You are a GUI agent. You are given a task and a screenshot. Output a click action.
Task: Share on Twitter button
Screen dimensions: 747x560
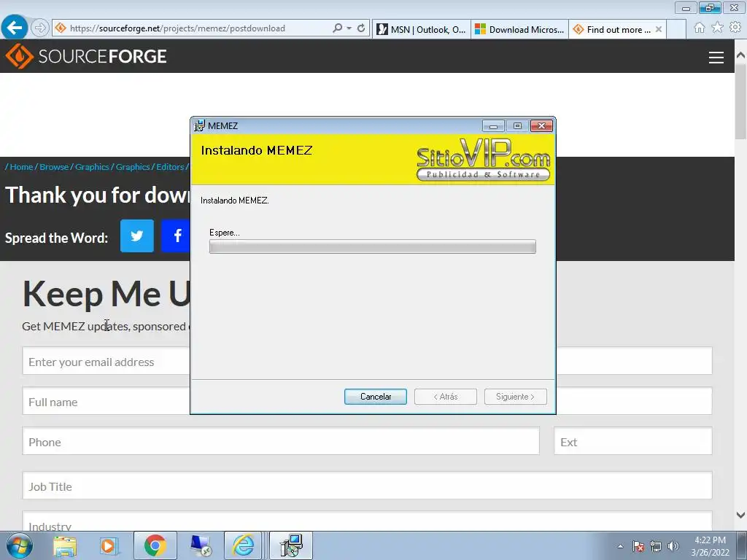pos(136,236)
